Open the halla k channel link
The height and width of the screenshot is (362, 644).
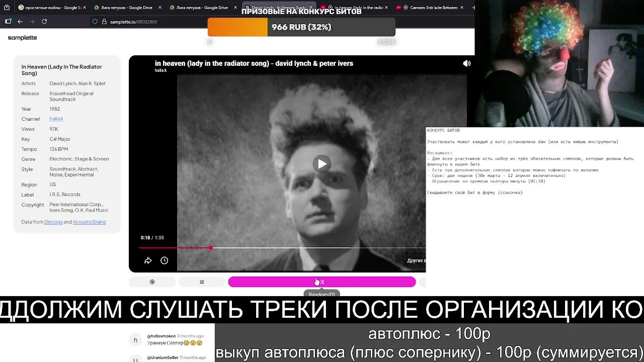[56, 119]
